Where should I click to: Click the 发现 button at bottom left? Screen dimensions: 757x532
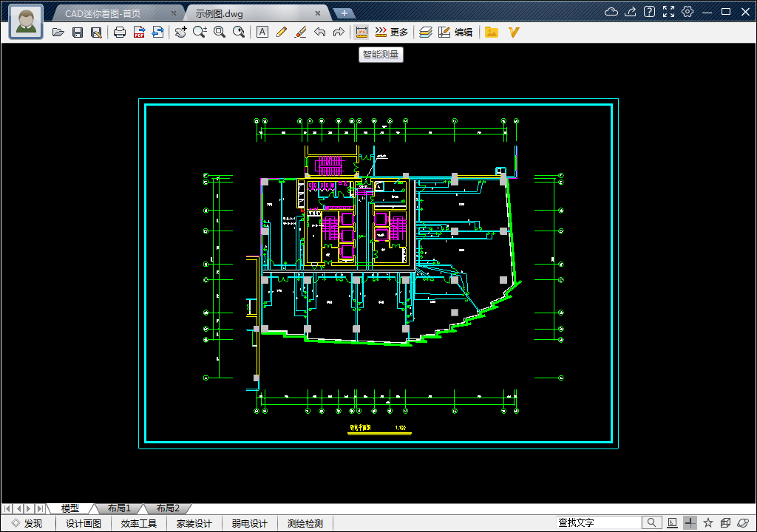[x=27, y=523]
